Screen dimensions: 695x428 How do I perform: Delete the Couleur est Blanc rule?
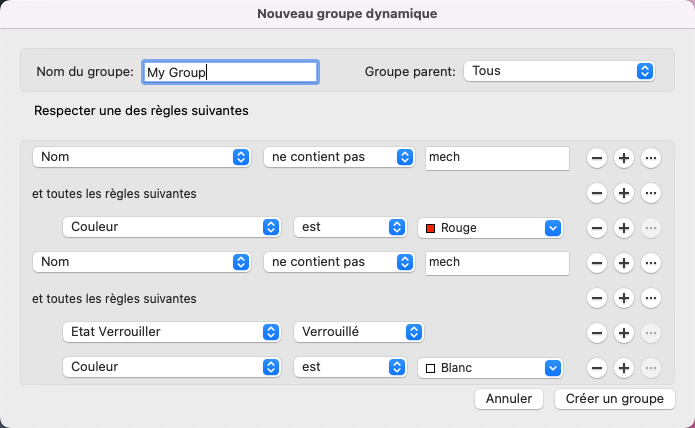click(596, 368)
